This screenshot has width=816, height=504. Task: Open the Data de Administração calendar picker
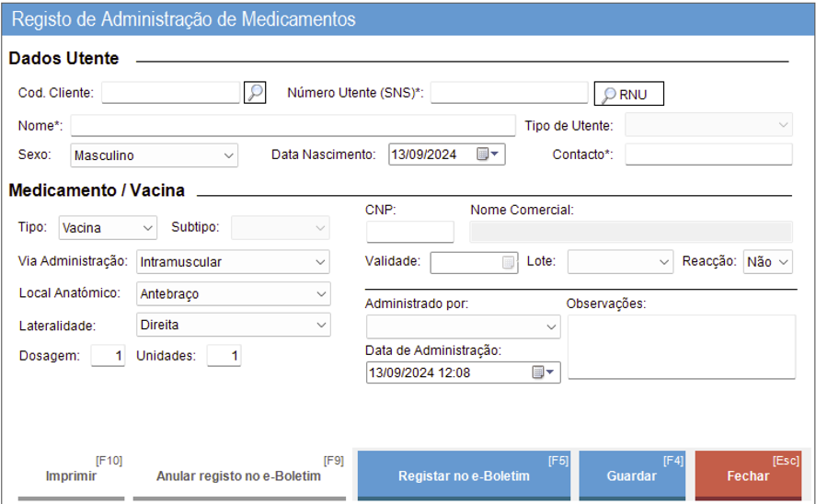click(544, 372)
